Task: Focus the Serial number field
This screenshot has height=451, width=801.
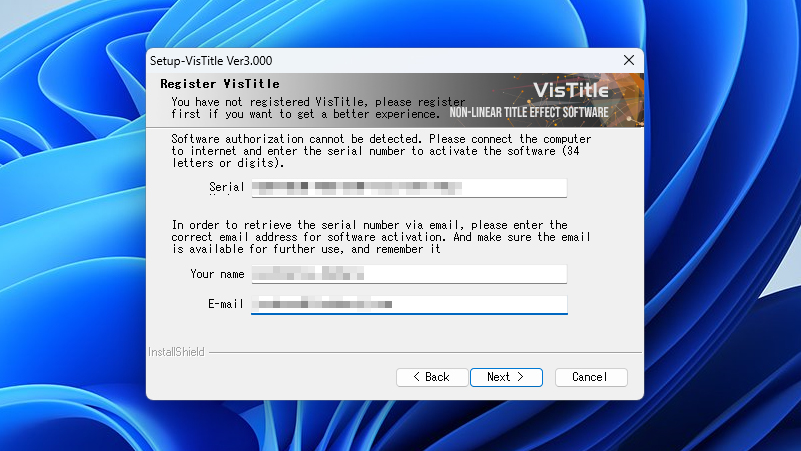Action: 409,187
